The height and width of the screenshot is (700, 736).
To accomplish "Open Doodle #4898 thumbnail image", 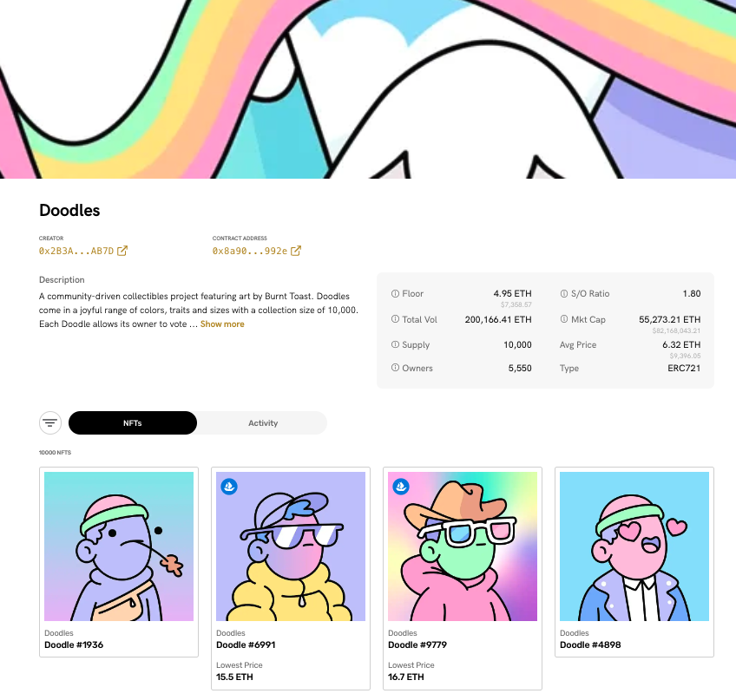I will click(x=634, y=546).
